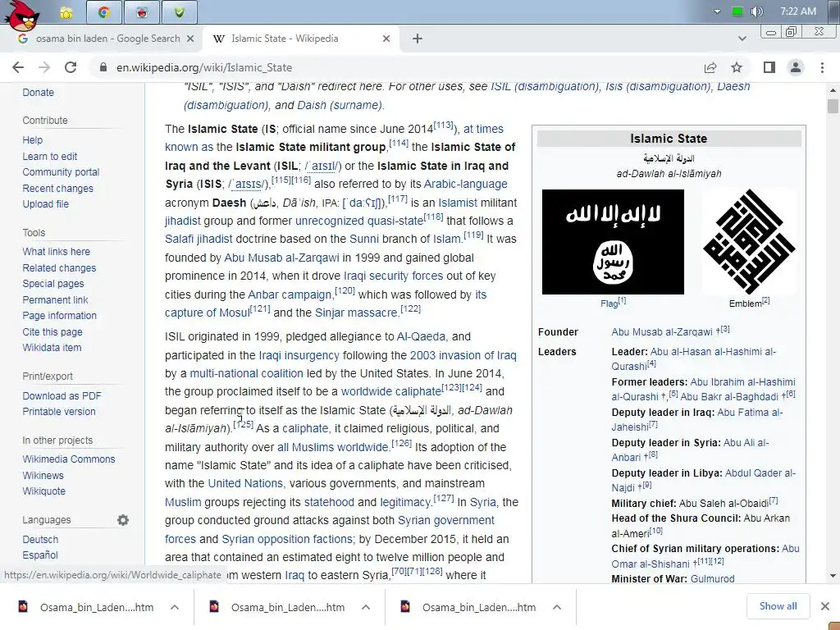
Task: Open Community portal link
Action: [x=61, y=172]
